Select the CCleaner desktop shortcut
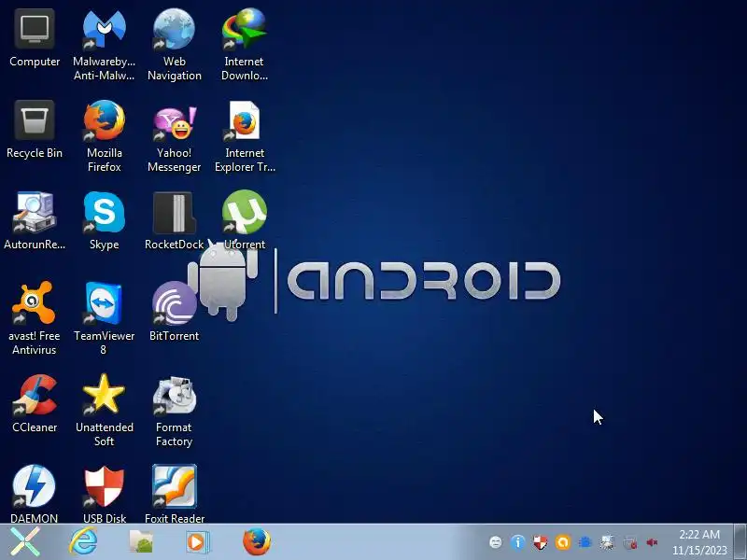747x560 pixels. coord(35,404)
